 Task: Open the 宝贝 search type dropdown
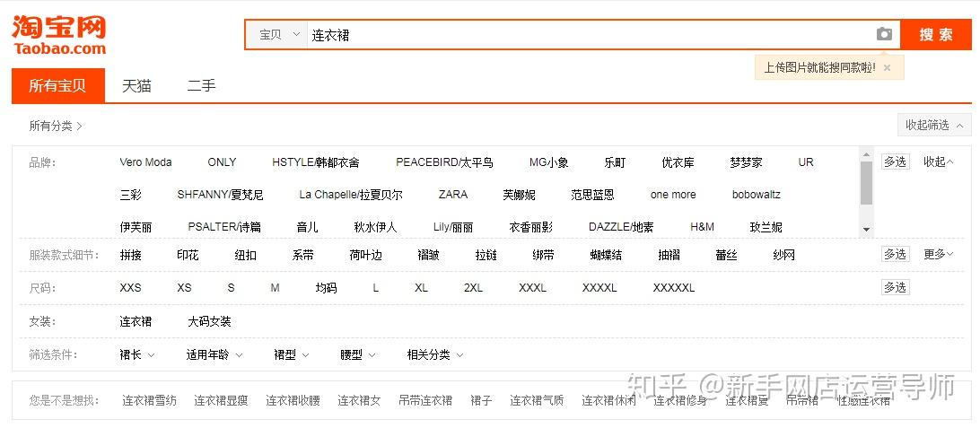click(277, 35)
